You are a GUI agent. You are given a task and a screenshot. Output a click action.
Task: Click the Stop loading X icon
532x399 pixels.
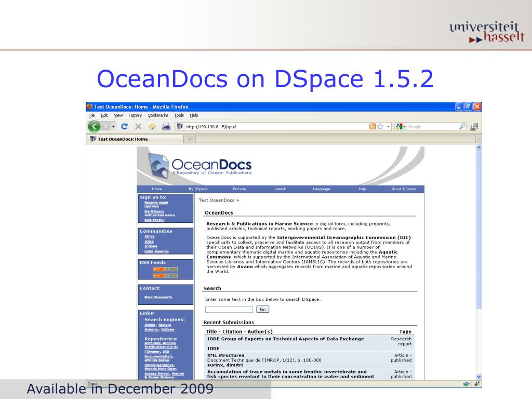pyautogui.click(x=138, y=127)
